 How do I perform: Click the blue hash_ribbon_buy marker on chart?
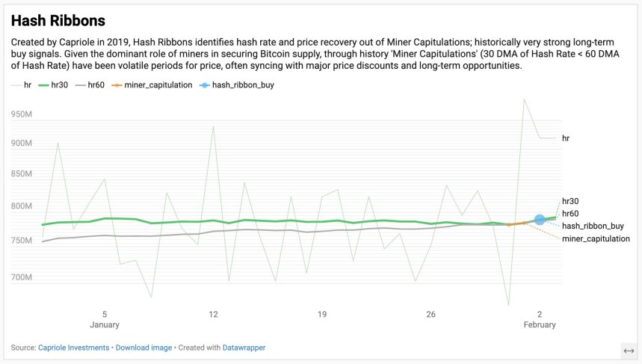tap(540, 220)
